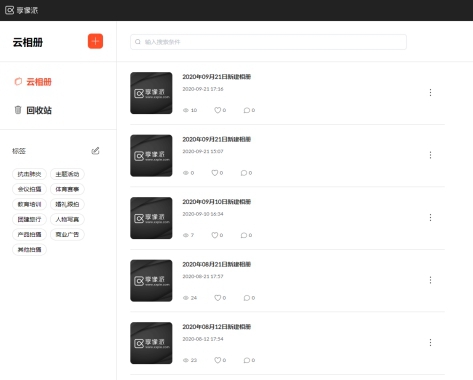
Task: Open comments on the 2020年09月10日 album
Action: 244,235
